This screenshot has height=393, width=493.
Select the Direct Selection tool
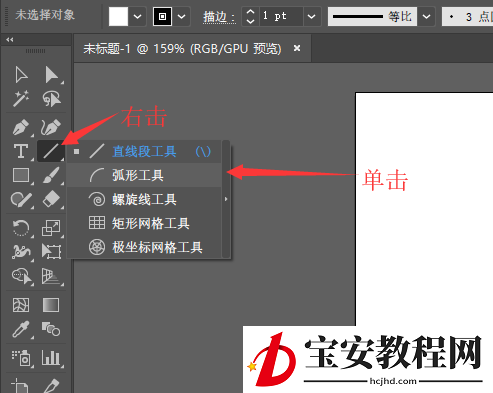click(x=52, y=74)
